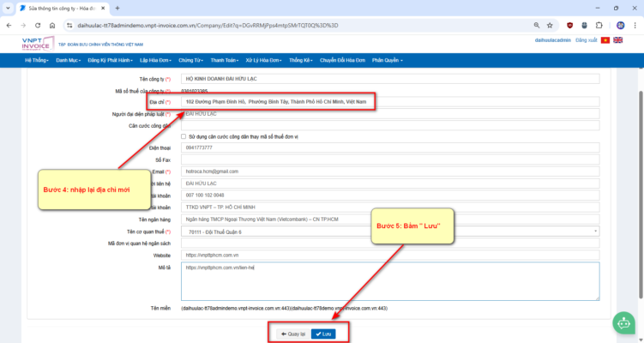Click the Điện thoại phone field
The height and width of the screenshot is (343, 644).
(390, 147)
